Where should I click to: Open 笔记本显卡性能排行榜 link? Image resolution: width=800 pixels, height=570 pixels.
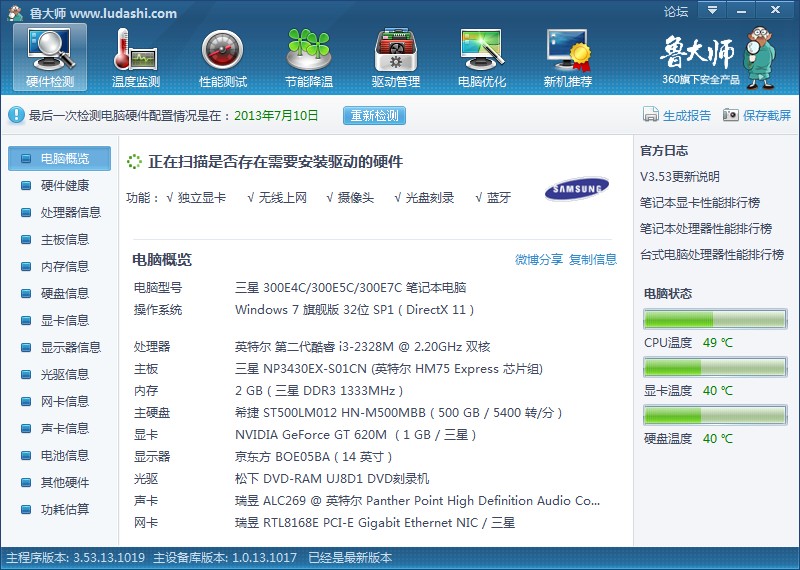(x=700, y=203)
